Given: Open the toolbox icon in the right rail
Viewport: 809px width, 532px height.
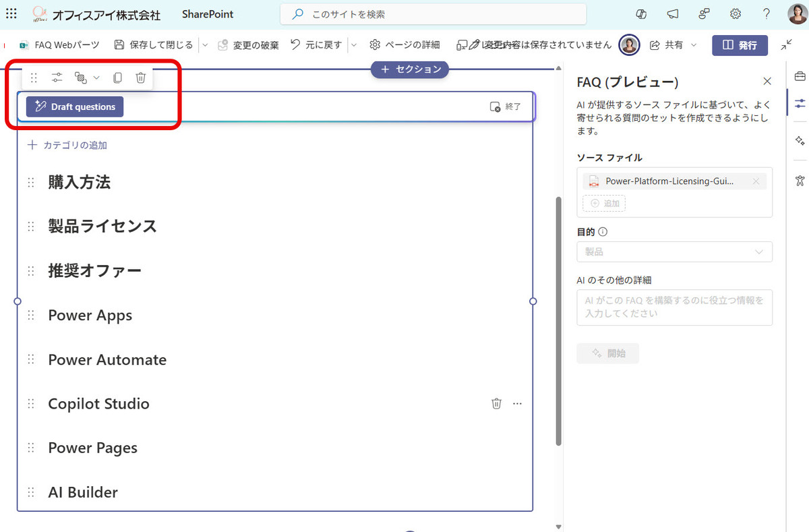Looking at the screenshot, I should pyautogui.click(x=800, y=75).
